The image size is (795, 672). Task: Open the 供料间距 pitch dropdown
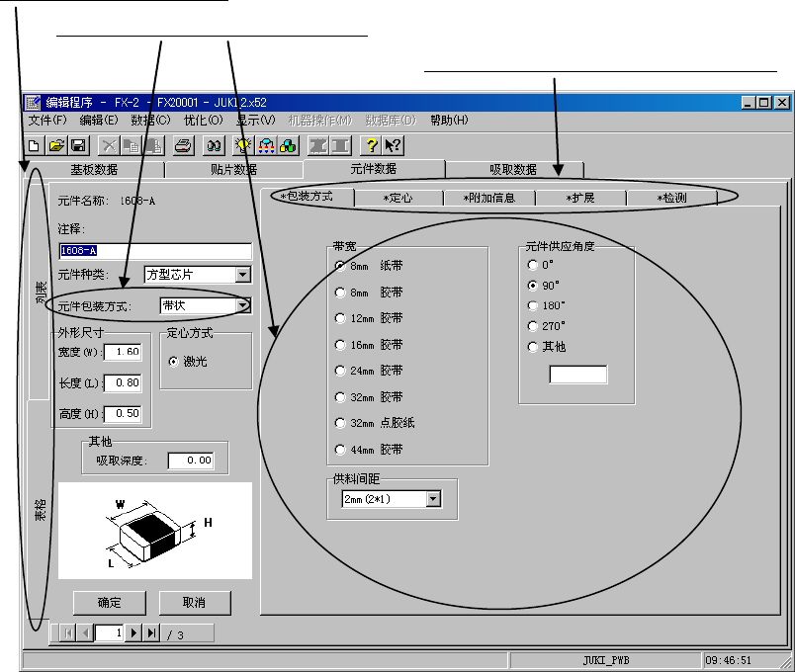(x=432, y=500)
